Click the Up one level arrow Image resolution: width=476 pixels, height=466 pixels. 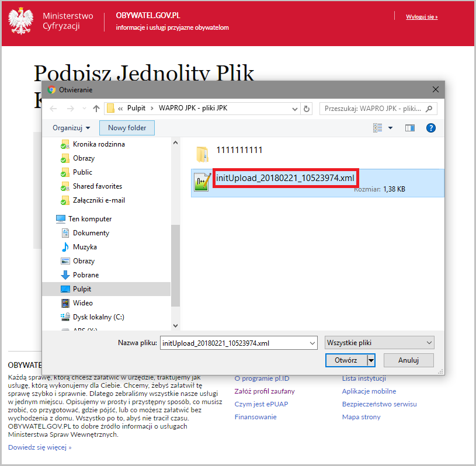[x=96, y=109]
